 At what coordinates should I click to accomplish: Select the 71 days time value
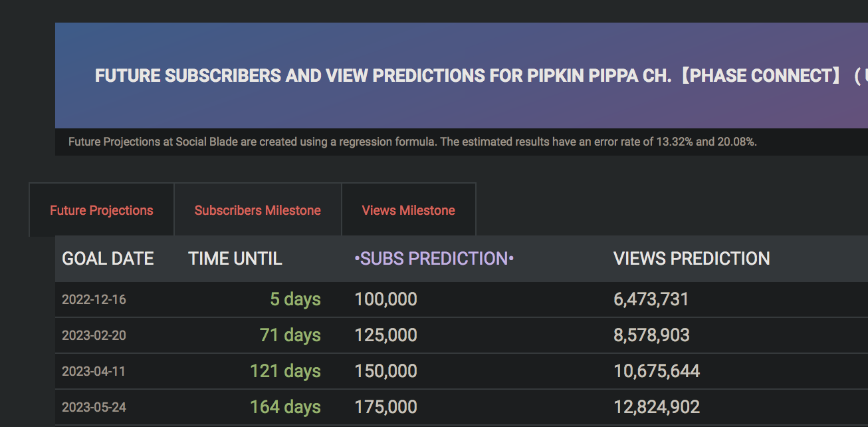click(x=290, y=335)
